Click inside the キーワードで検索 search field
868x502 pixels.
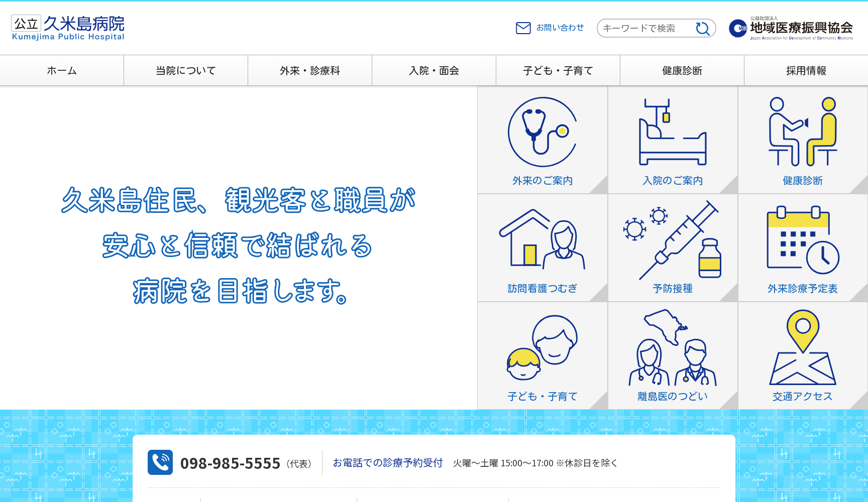(645, 28)
